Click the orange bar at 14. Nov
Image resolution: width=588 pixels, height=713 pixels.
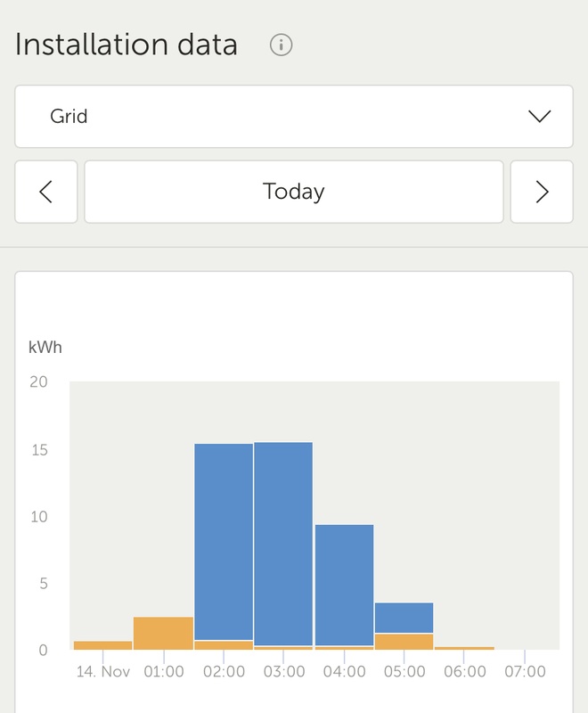(x=103, y=644)
